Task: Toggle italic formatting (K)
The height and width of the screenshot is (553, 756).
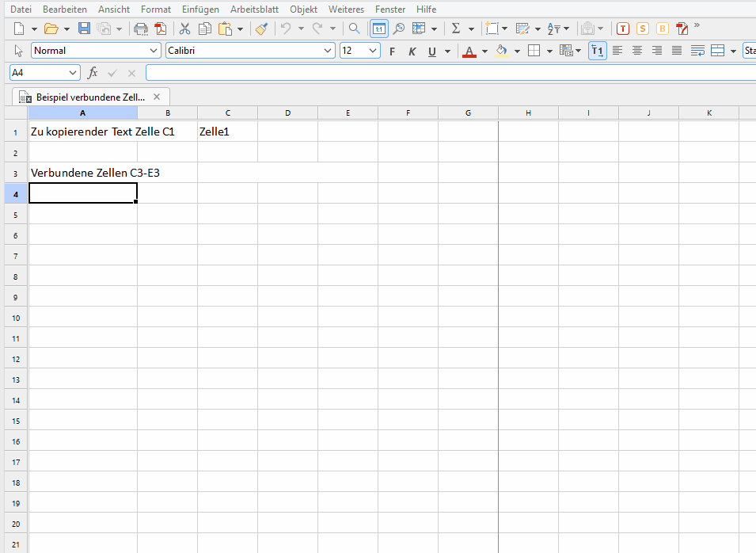Action: [412, 51]
